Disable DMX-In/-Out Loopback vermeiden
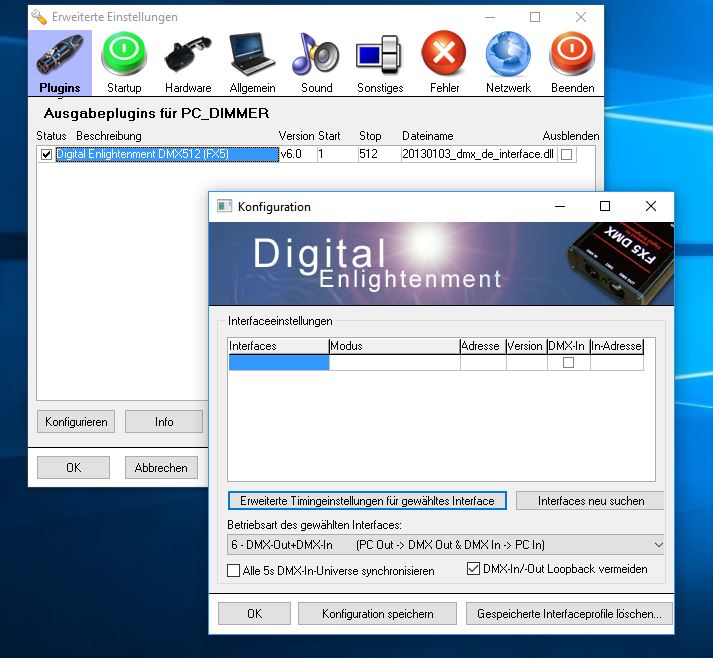713x658 pixels. click(x=473, y=568)
